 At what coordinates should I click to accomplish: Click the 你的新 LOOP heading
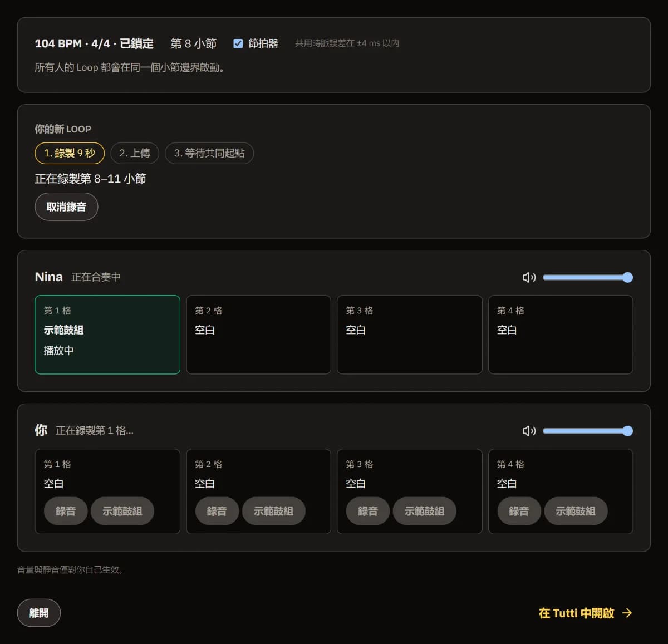[63, 129]
